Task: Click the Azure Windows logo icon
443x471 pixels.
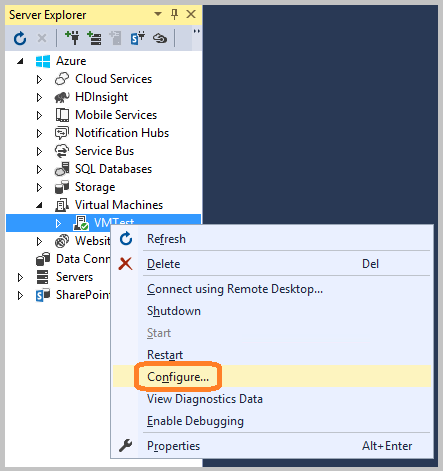Action: pos(43,61)
